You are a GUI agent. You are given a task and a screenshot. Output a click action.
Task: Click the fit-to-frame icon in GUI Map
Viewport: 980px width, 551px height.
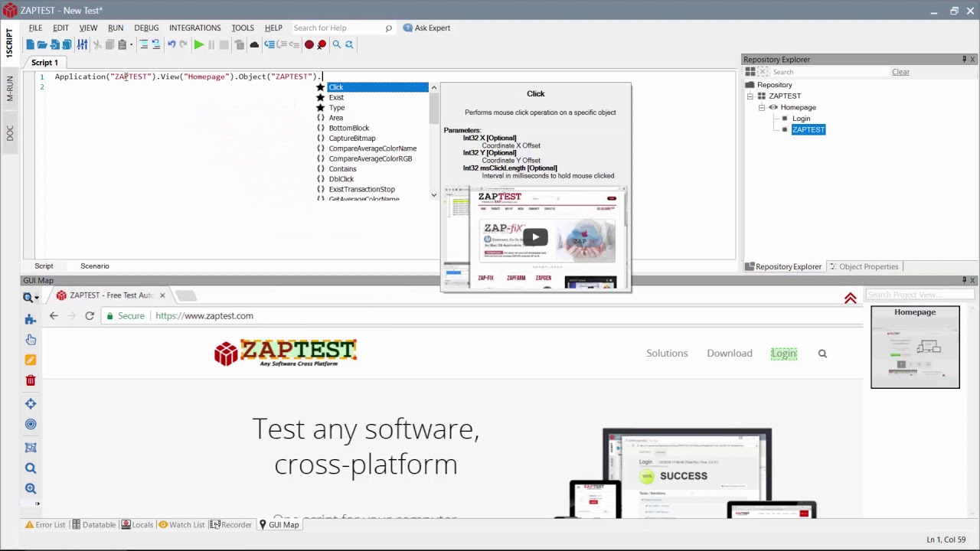[31, 447]
